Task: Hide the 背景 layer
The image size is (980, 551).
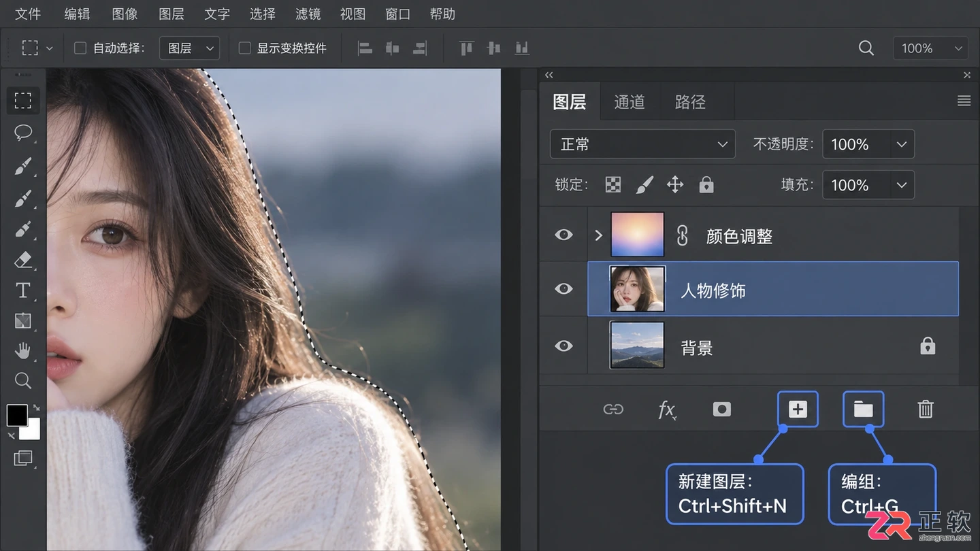Action: click(563, 346)
